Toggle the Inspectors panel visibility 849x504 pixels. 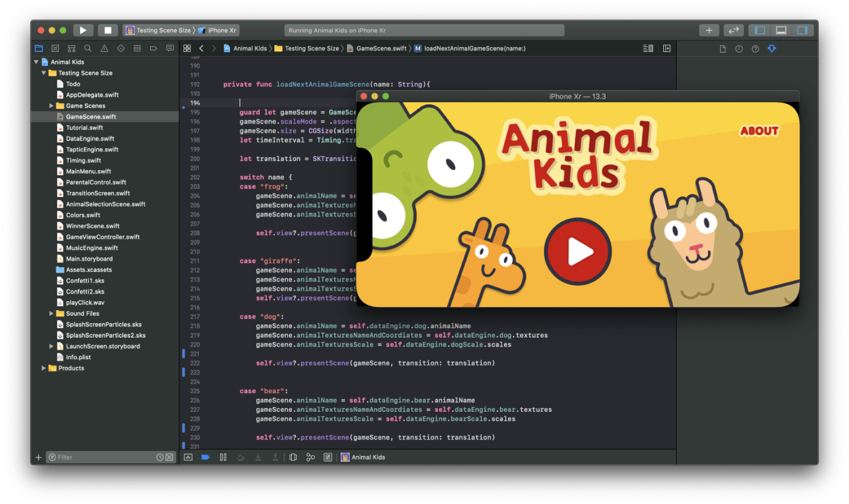(x=802, y=30)
